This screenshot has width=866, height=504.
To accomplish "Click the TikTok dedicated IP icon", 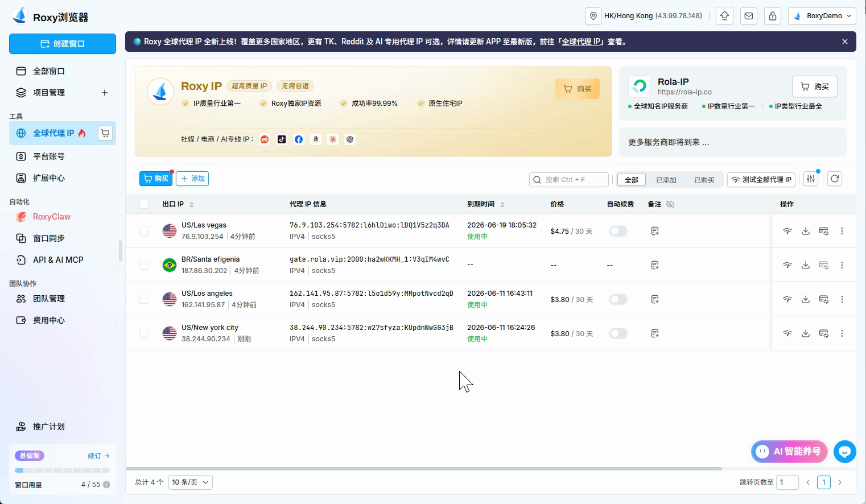I will 282,139.
